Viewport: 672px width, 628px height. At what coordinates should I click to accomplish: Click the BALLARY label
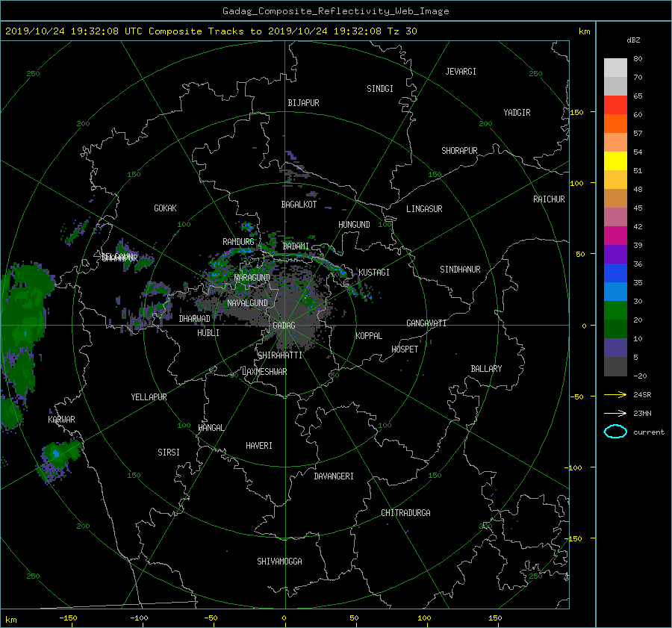click(486, 369)
